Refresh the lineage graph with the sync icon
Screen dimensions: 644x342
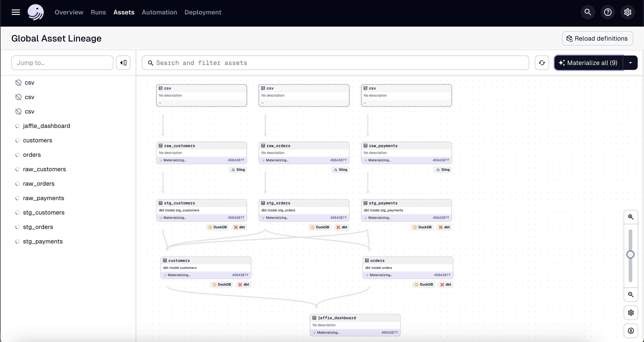tap(542, 62)
